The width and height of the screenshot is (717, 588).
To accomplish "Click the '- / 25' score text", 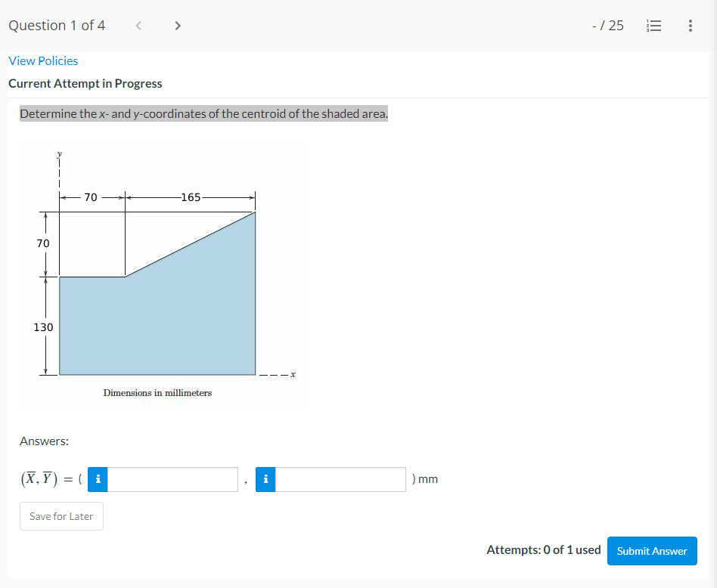I will coord(607,26).
